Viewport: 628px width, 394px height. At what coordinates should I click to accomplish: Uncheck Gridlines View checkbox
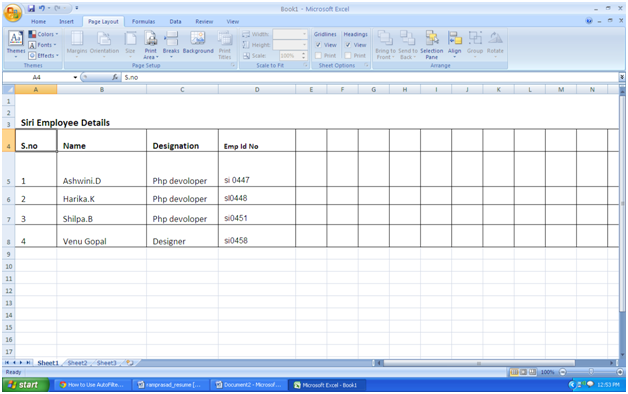click(x=318, y=45)
